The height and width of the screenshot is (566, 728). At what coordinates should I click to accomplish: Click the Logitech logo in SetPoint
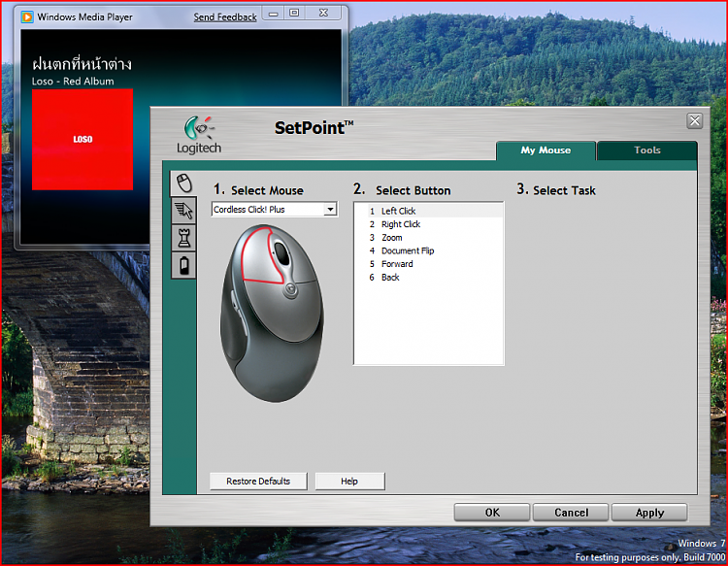[199, 135]
